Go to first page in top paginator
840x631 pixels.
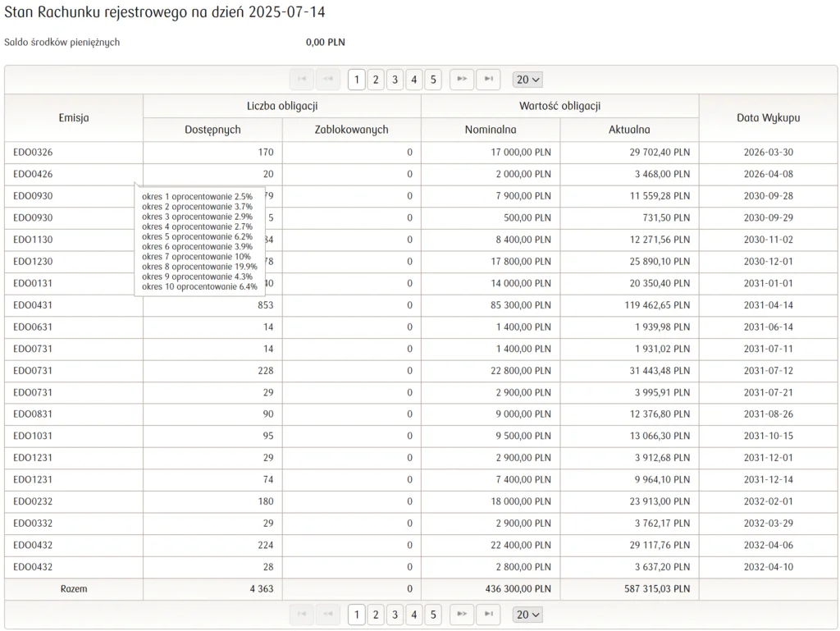[x=302, y=80]
